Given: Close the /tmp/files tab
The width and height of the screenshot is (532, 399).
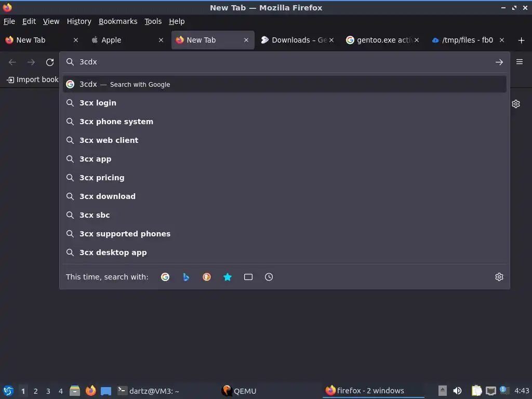Looking at the screenshot, I should pos(502,40).
